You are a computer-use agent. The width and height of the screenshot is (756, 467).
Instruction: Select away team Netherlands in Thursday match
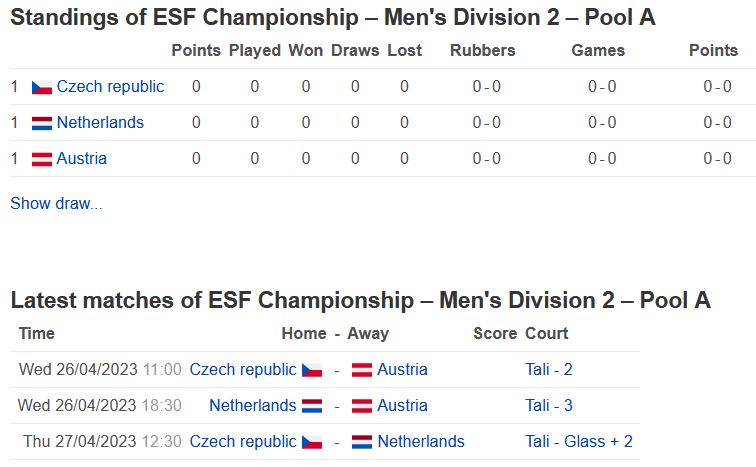coord(421,441)
